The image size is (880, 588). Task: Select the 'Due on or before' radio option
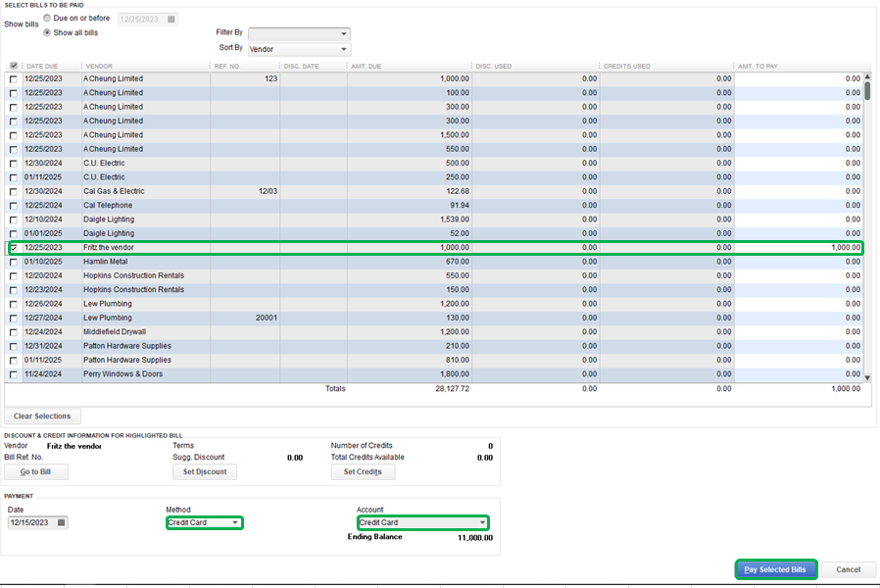pyautogui.click(x=47, y=18)
